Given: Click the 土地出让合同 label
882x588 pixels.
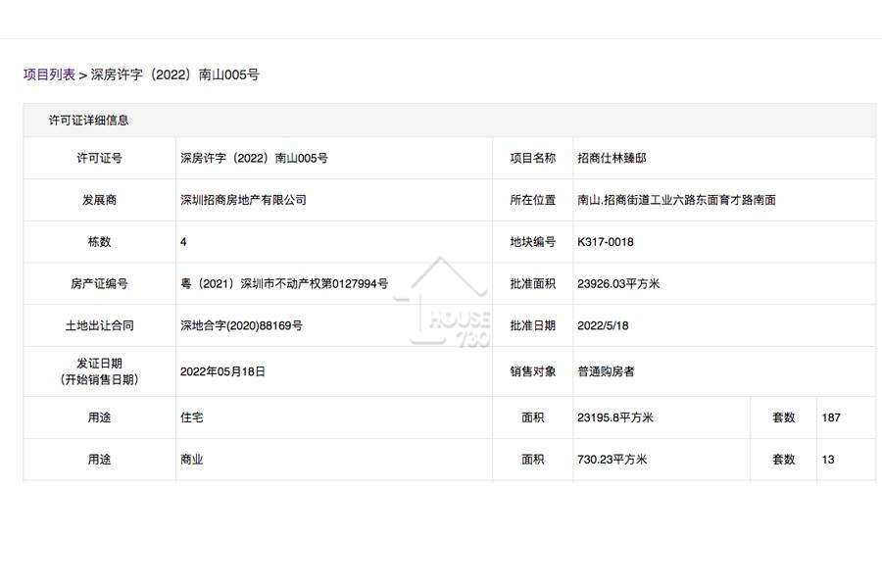Looking at the screenshot, I should (100, 325).
